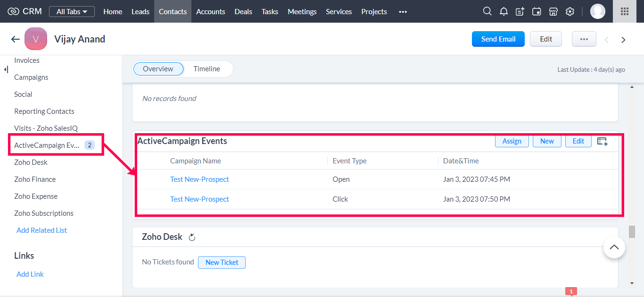
Task: Go back using the left arrow
Action: click(x=16, y=39)
